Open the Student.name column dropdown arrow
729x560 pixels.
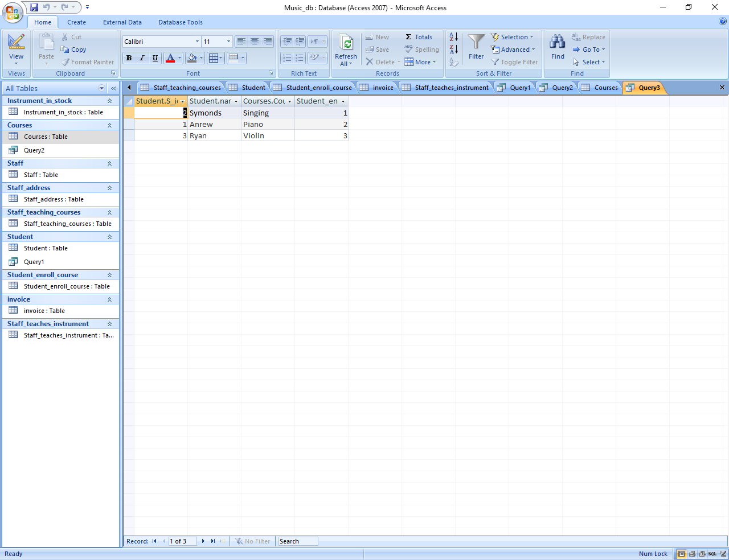coord(236,101)
